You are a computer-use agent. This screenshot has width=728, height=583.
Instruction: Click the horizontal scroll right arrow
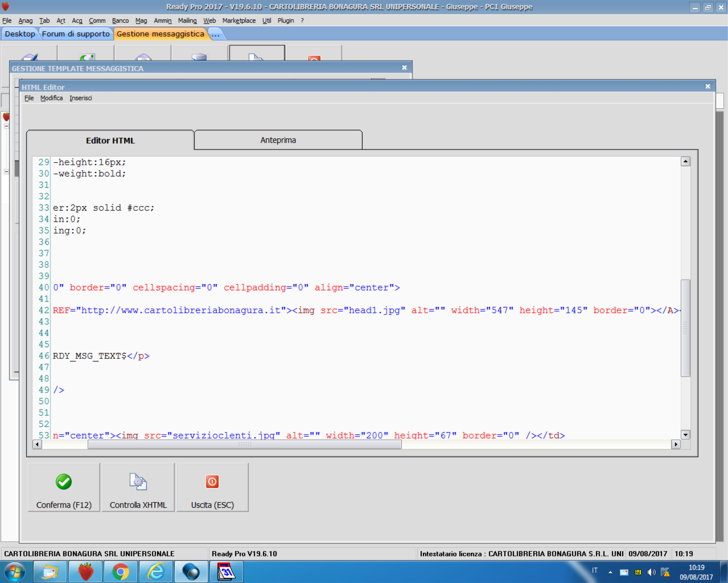676,444
